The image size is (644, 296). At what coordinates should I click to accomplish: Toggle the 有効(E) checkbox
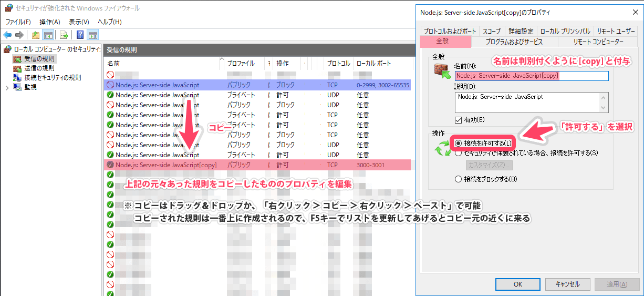pos(460,119)
